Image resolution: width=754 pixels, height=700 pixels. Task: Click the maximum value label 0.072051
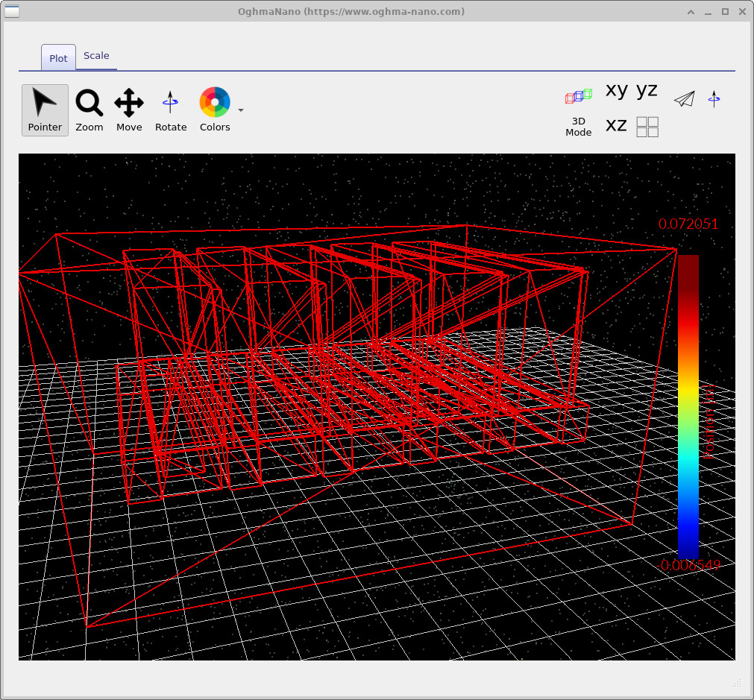tap(688, 224)
